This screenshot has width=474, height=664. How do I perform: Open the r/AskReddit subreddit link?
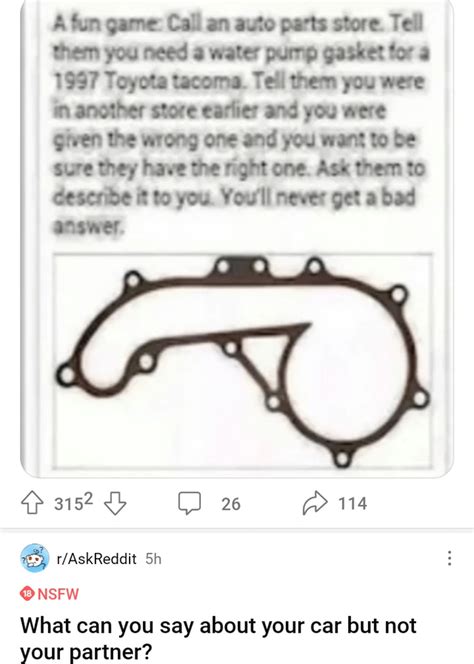(97, 559)
